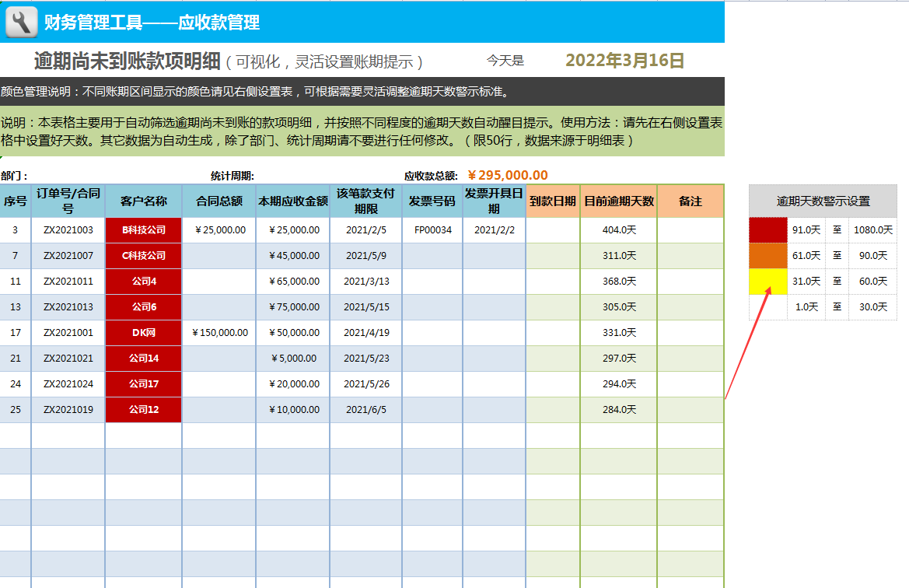Select order number ZX2021003
Screen dimensions: 909x588
pyautogui.click(x=68, y=230)
